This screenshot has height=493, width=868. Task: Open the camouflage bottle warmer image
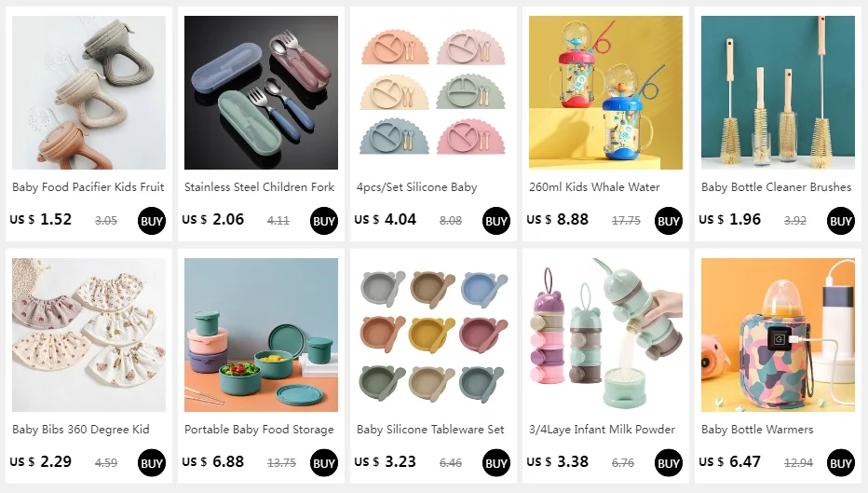click(x=778, y=335)
